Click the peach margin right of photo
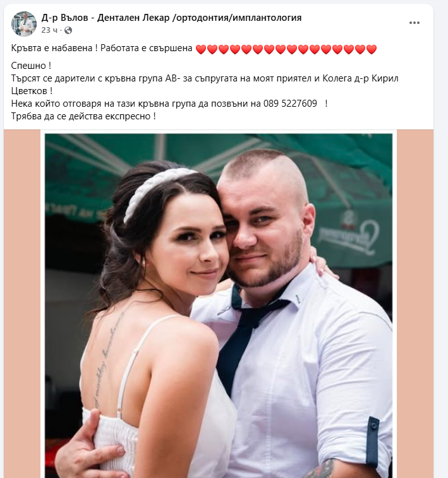Viewport: 448px width, 478px height. pyautogui.click(x=415, y=304)
